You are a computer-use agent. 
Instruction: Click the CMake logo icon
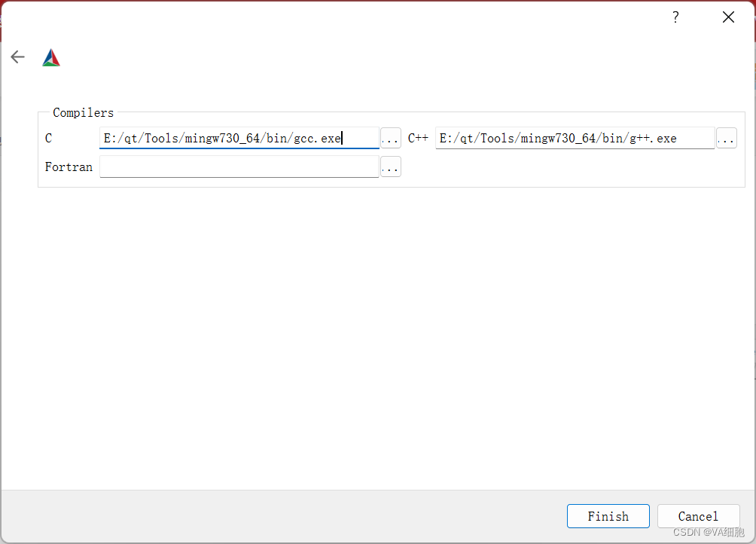50,57
